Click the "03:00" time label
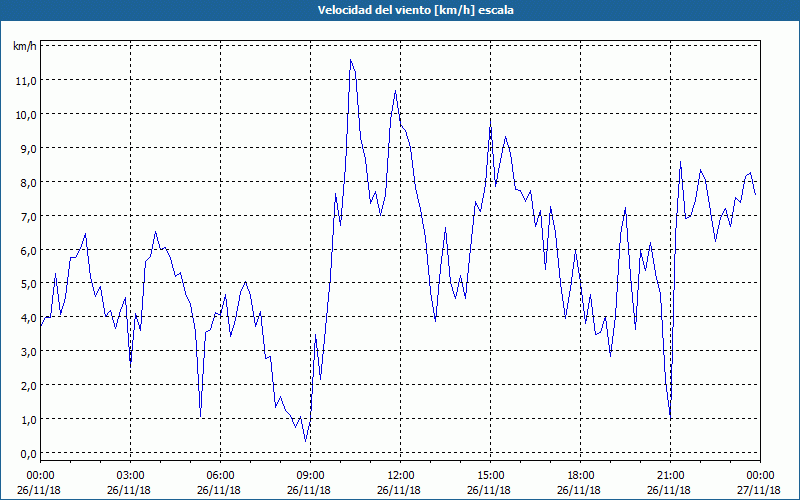This screenshot has height=500, width=800. tap(131, 475)
